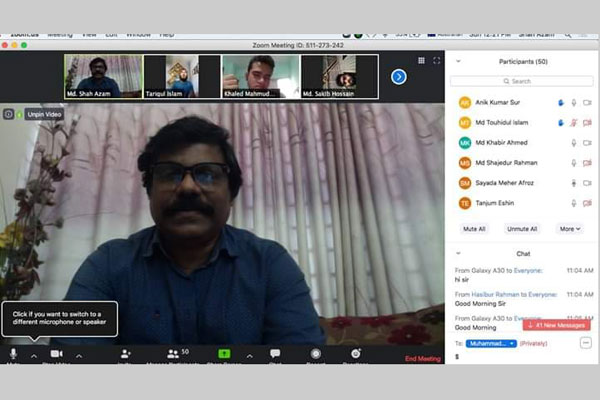Click Sayada Meher Afroz's avatar
Image resolution: width=600 pixels, height=400 pixels.
(465, 183)
